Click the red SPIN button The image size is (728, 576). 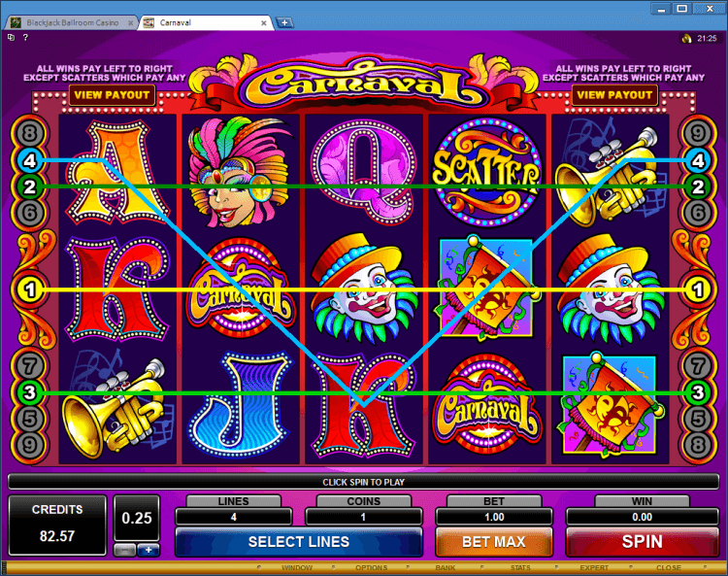pyautogui.click(x=643, y=542)
